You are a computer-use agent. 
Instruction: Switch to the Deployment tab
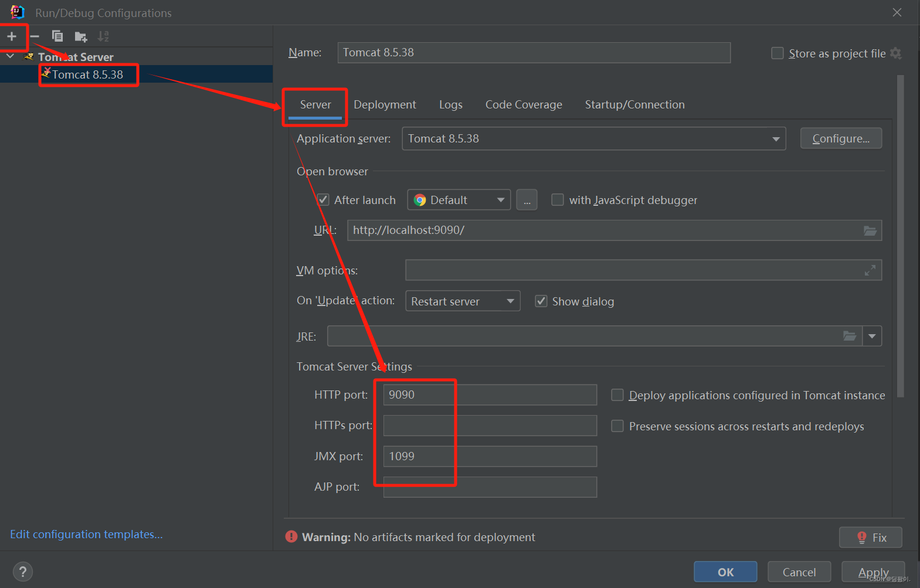385,105
